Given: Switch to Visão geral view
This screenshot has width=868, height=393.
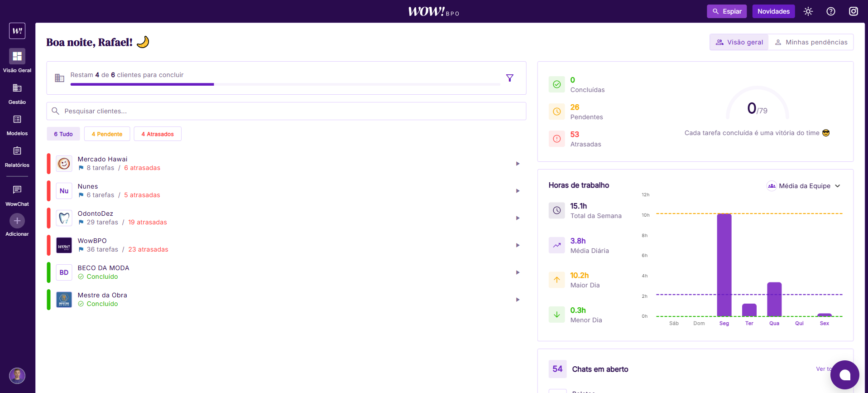Looking at the screenshot, I should [x=739, y=42].
